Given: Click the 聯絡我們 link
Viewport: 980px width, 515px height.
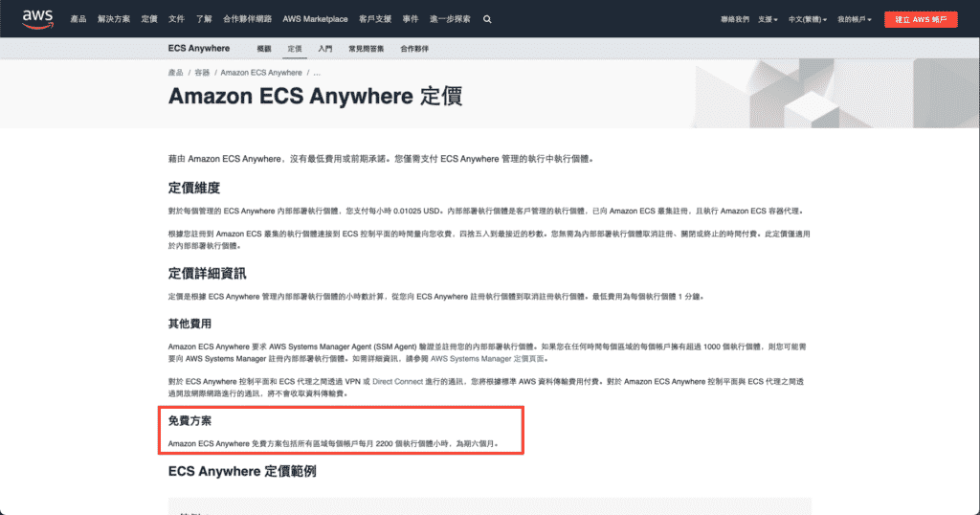Looking at the screenshot, I should coord(735,19).
